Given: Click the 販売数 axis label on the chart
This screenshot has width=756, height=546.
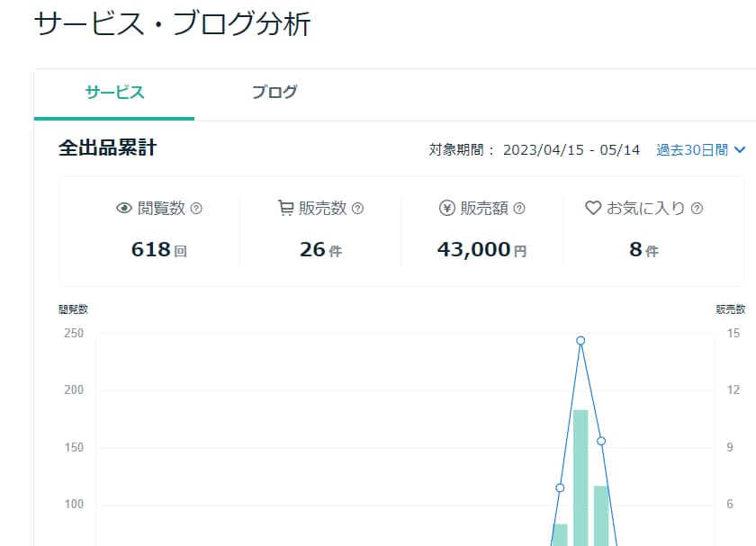Looking at the screenshot, I should tap(731, 309).
